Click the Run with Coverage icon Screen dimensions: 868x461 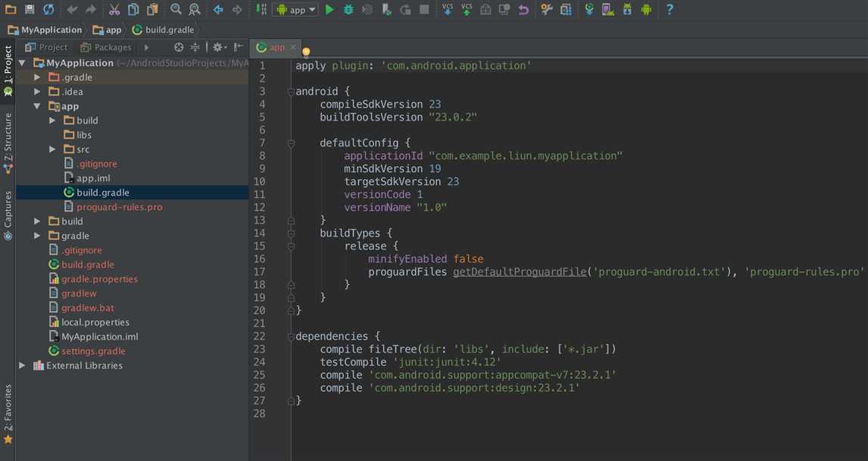tap(367, 9)
